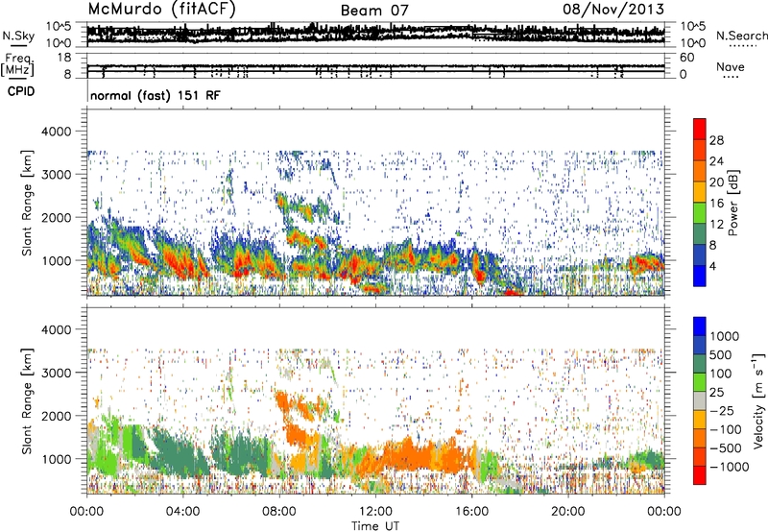Pick the gray −25 to 25 Velocity swatch
Viewport: 768px width, 532px height.
pos(700,401)
